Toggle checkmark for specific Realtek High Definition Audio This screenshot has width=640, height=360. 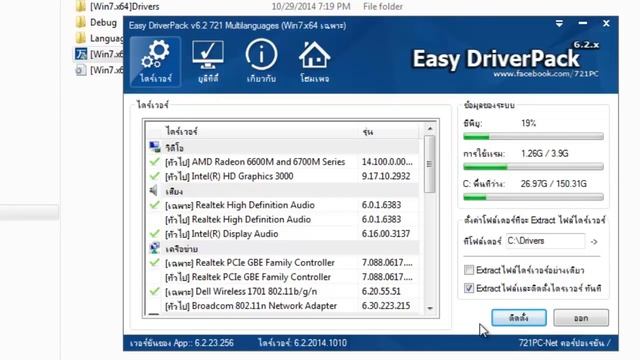[154, 205]
